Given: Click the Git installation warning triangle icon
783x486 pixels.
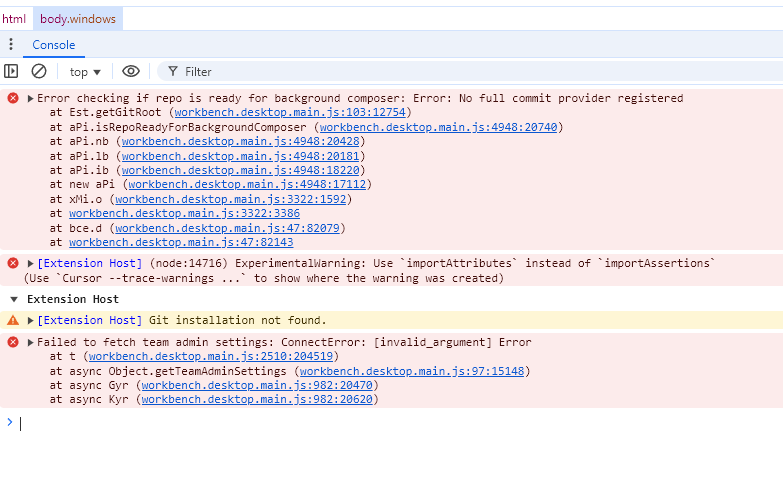Looking at the screenshot, I should (x=13, y=320).
